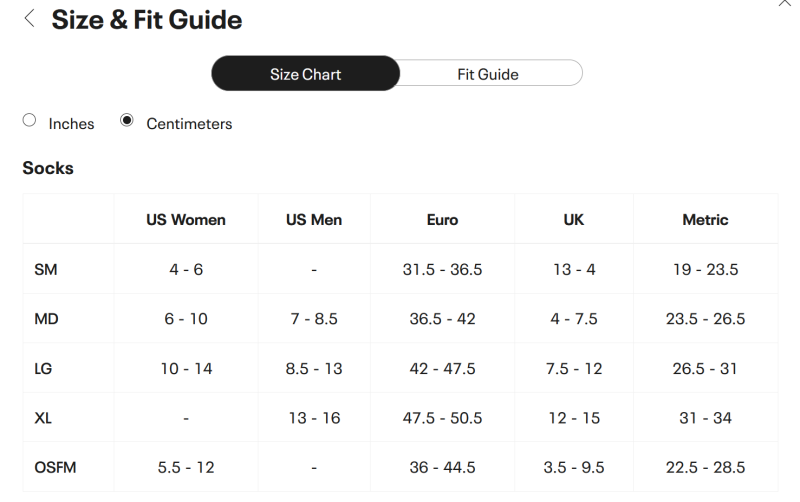Switch to the Size Chart tab

(305, 74)
